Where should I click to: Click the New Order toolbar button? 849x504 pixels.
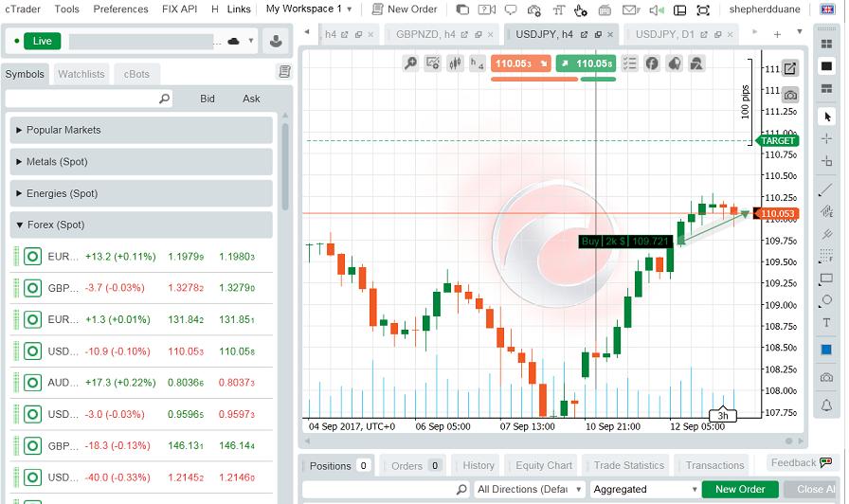pyautogui.click(x=405, y=9)
